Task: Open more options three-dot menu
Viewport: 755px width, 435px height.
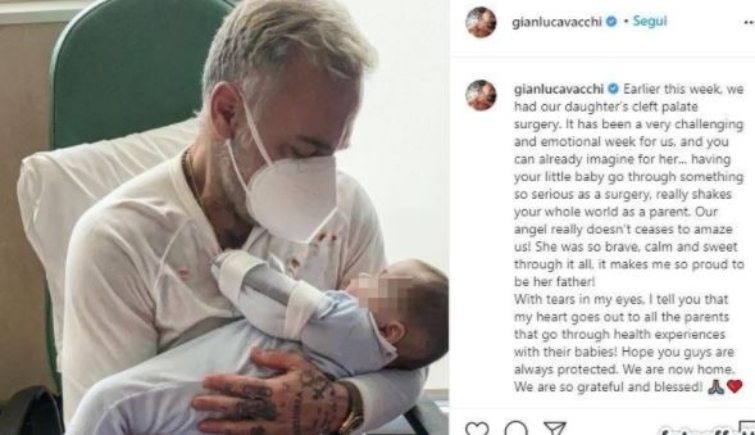Action: click(748, 22)
